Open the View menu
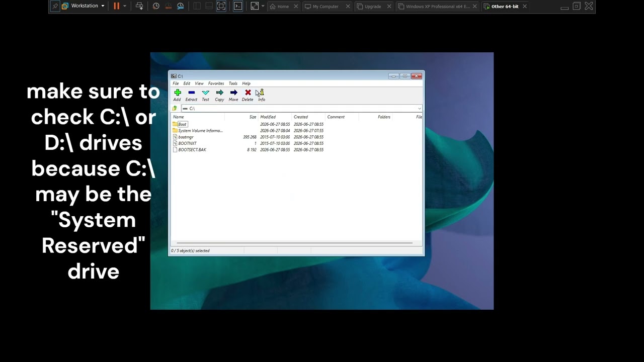 [199, 83]
